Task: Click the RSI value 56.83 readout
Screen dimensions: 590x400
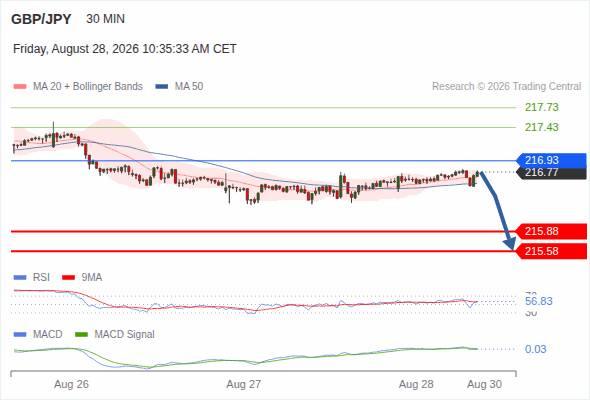Action: pyautogui.click(x=539, y=301)
